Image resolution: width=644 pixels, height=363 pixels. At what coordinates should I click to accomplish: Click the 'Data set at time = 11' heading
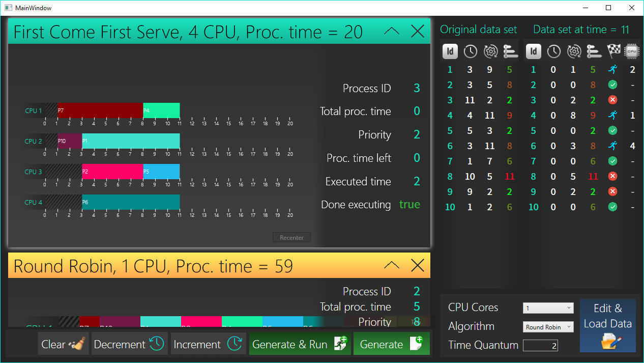[581, 30]
